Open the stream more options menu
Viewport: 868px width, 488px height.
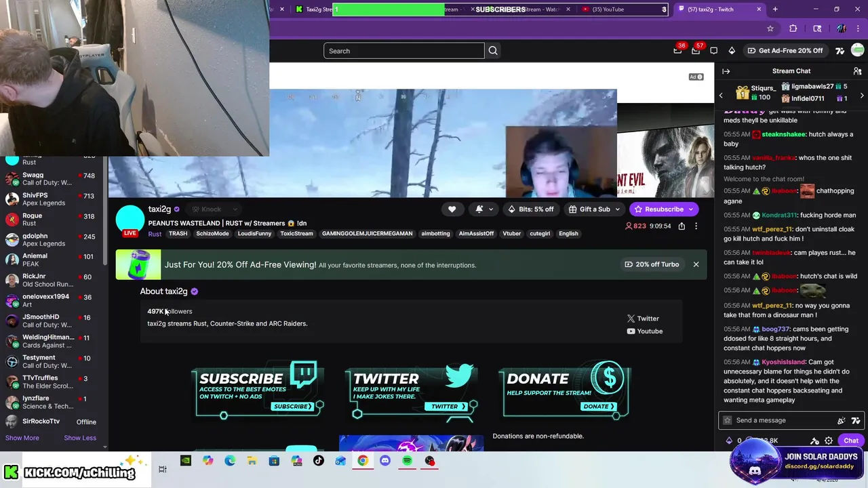tap(696, 226)
